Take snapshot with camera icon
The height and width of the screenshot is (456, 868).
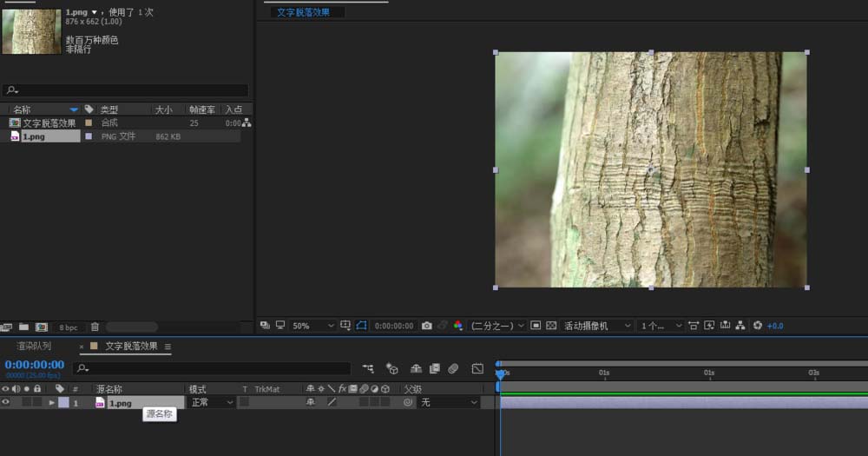pos(427,326)
